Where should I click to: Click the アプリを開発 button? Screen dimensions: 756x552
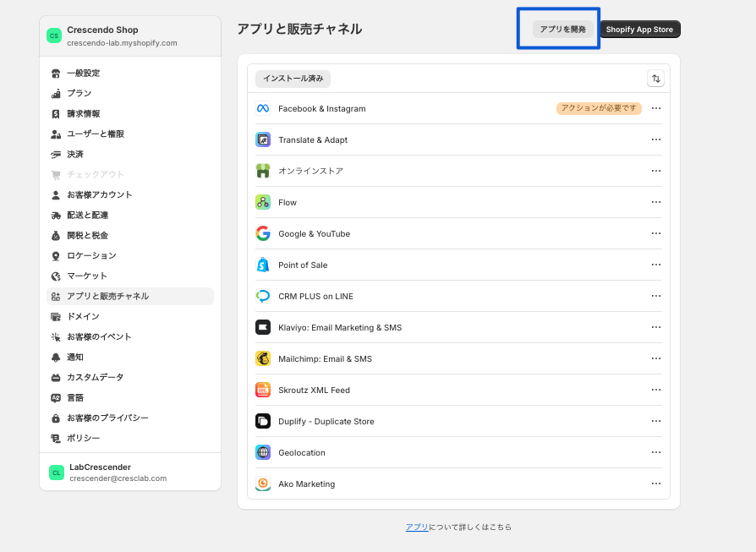(562, 30)
